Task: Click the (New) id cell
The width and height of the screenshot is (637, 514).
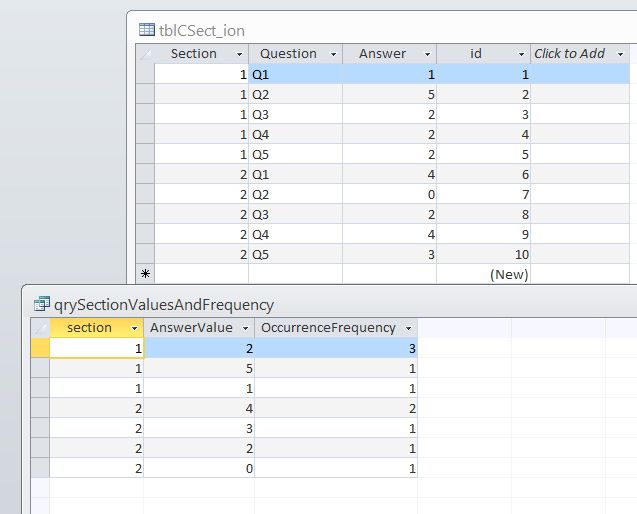Action: pyautogui.click(x=483, y=274)
